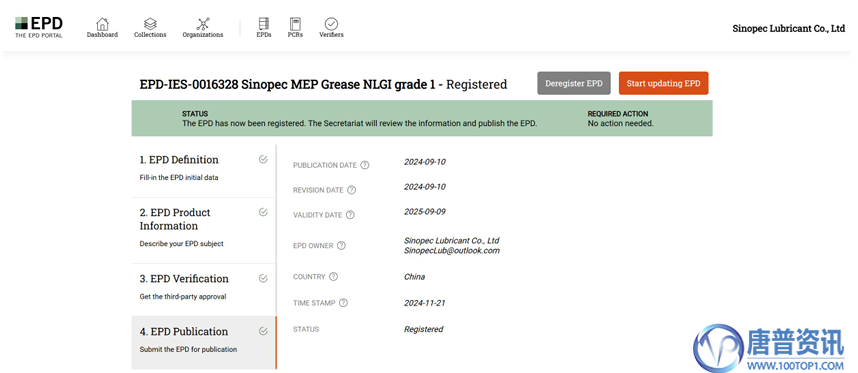Click Start updating EPD button
This screenshot has width=858, height=373.
663,83
